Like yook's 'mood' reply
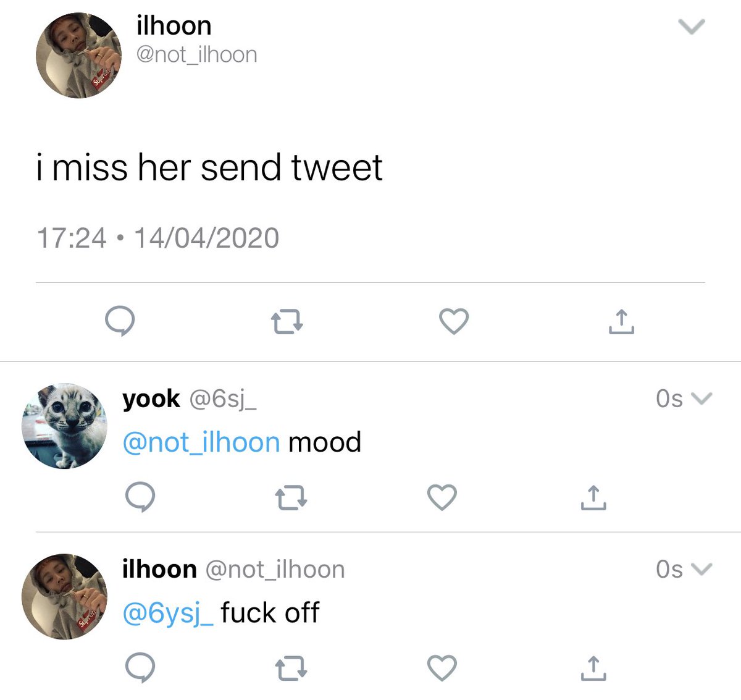 point(442,497)
